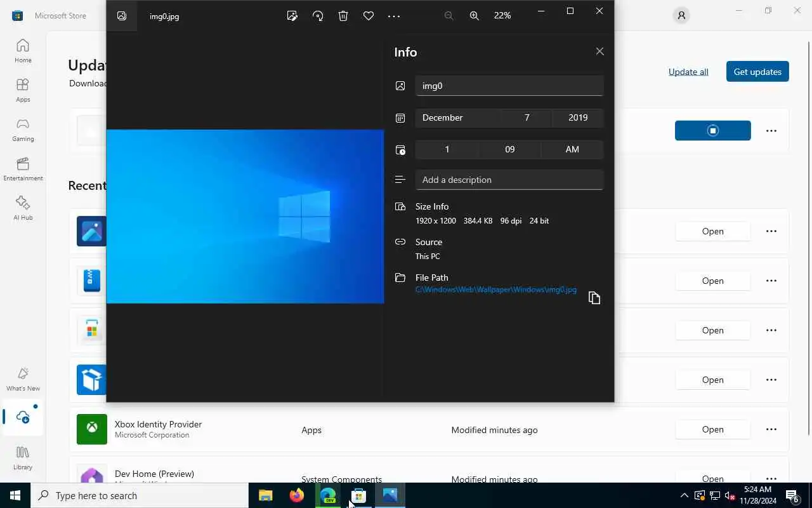Open Entertainment section in Store sidebar
Screen dimensions: 812x508
coord(23,169)
